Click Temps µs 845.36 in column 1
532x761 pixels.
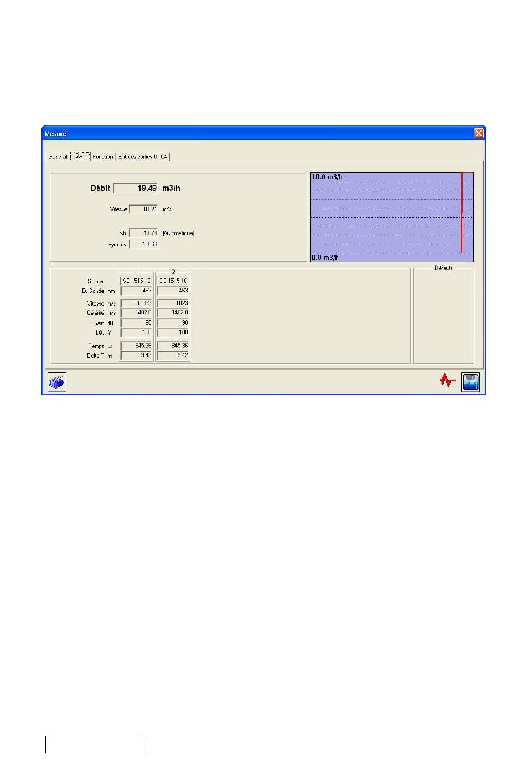click(x=137, y=346)
